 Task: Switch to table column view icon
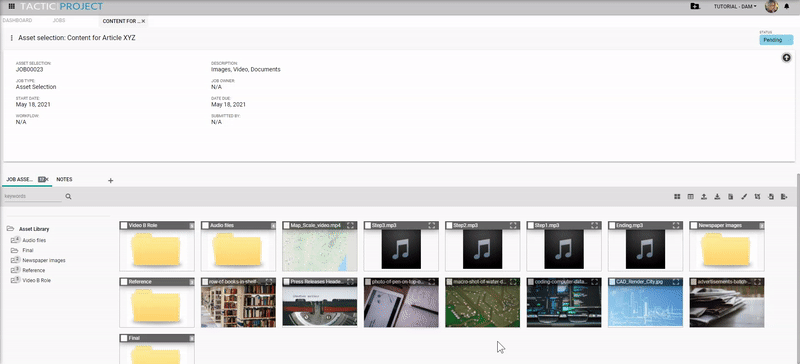click(x=690, y=197)
